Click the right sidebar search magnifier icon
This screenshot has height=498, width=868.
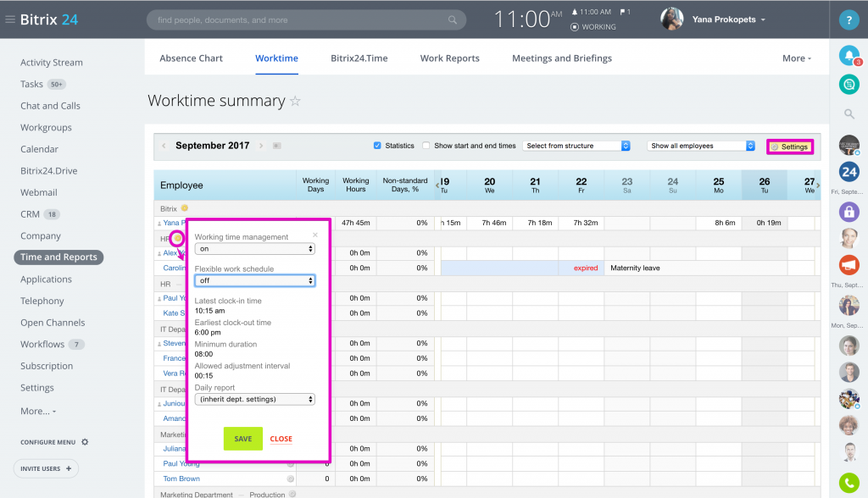click(x=849, y=114)
